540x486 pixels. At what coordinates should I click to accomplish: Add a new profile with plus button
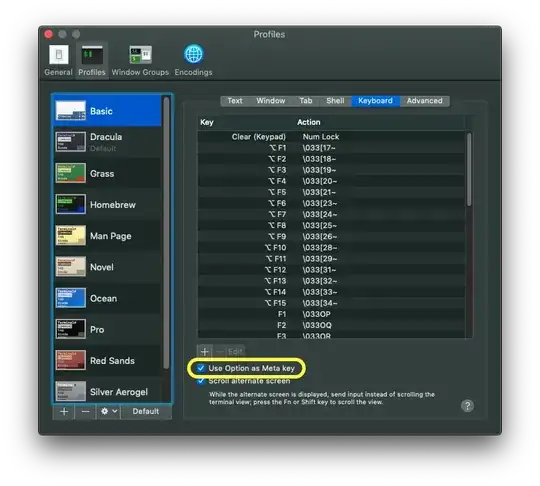pyautogui.click(x=64, y=412)
